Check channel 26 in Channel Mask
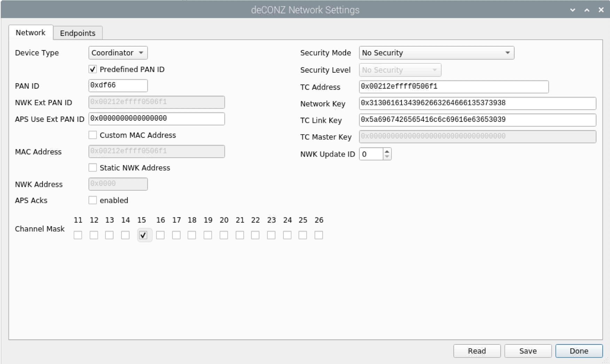Image resolution: width=610 pixels, height=364 pixels. tap(319, 235)
